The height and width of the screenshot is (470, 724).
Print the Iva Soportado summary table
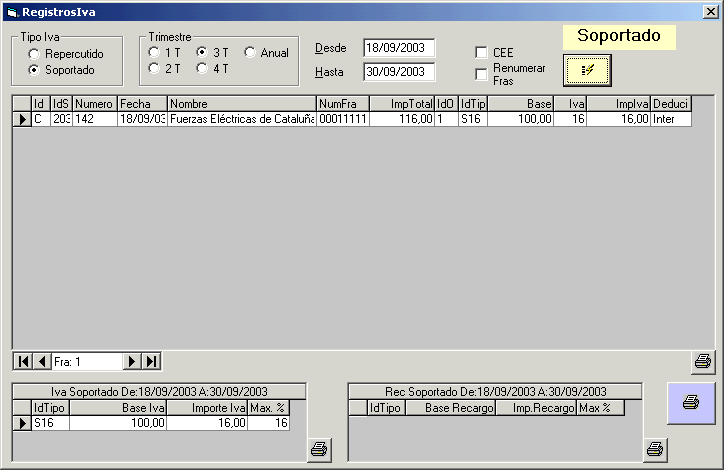pos(319,449)
